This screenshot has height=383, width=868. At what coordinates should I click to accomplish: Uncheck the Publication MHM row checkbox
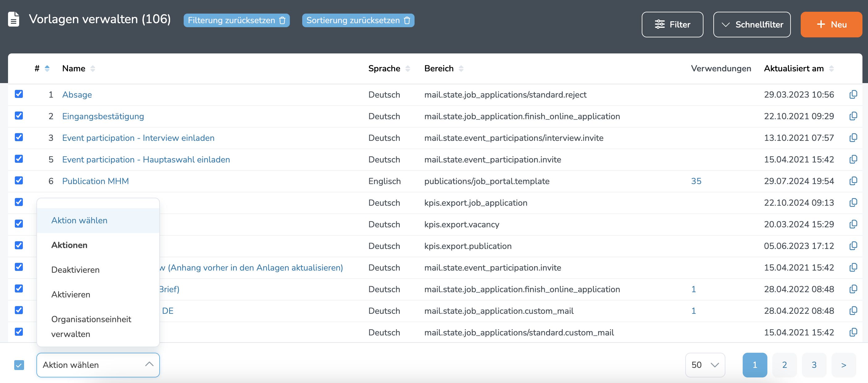pyautogui.click(x=19, y=180)
